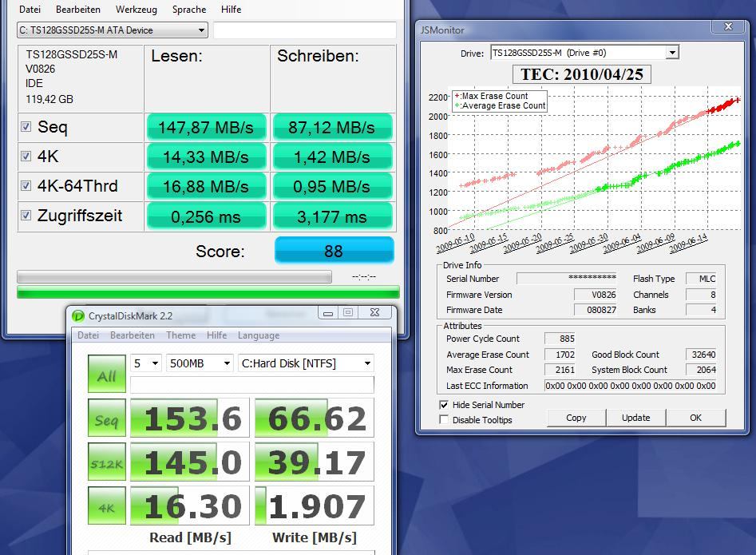The image size is (756, 555).
Task: Click the 4K read result 14,33 MB/s
Action: pyautogui.click(x=206, y=157)
